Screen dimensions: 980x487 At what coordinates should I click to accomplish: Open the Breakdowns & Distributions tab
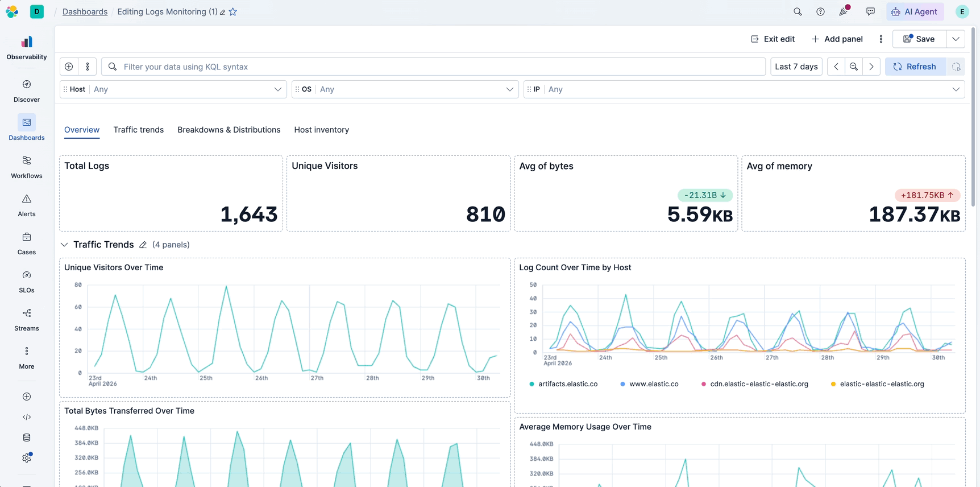point(229,130)
